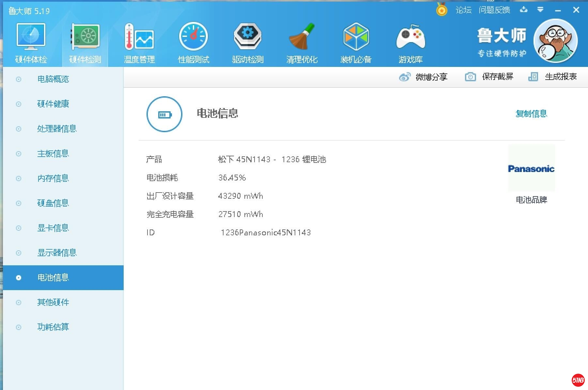This screenshot has height=390, width=588.
Task: Click the download icon near window controls
Action: coord(524,10)
